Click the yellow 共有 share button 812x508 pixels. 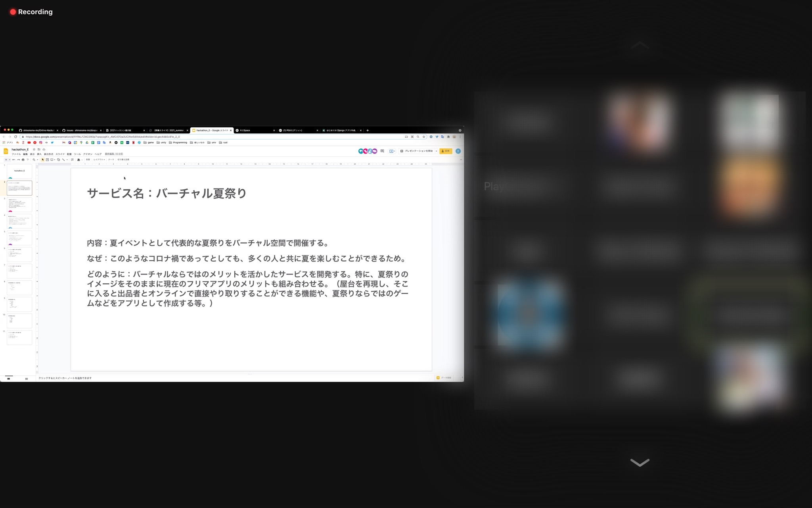446,151
